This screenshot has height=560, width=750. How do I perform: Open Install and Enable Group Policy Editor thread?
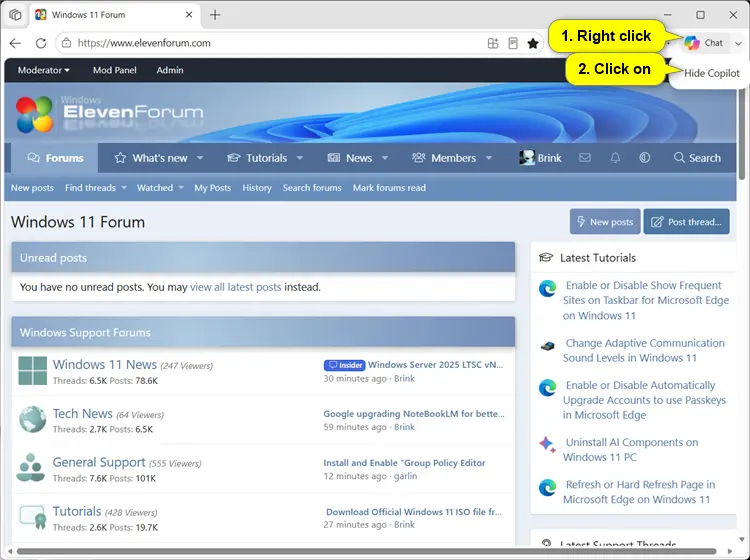click(404, 463)
